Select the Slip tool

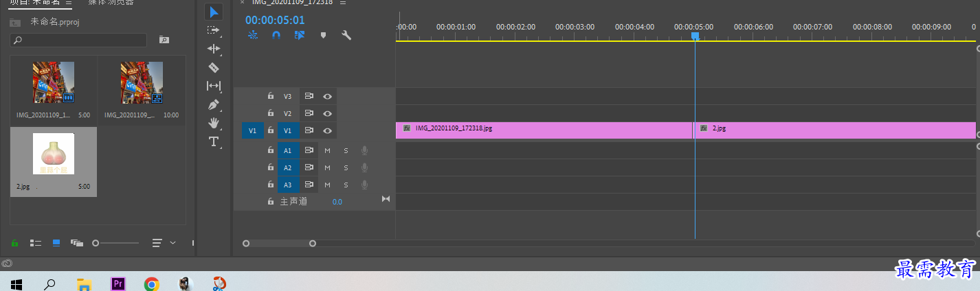214,86
